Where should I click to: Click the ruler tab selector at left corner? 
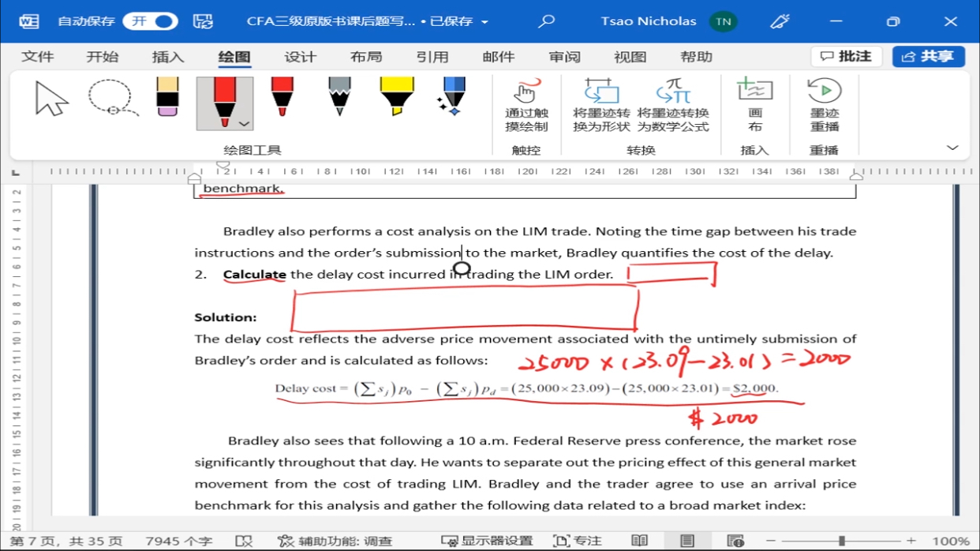pos(16,171)
